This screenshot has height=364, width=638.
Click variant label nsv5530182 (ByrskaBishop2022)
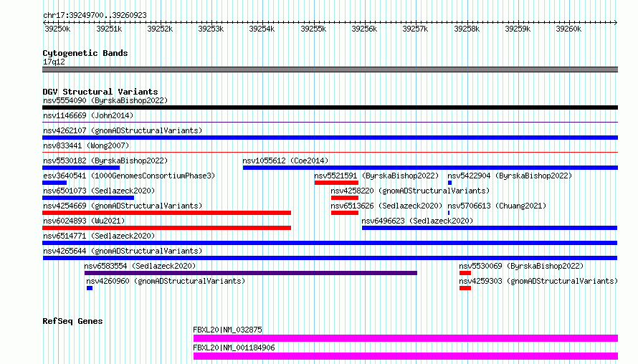[105, 161]
